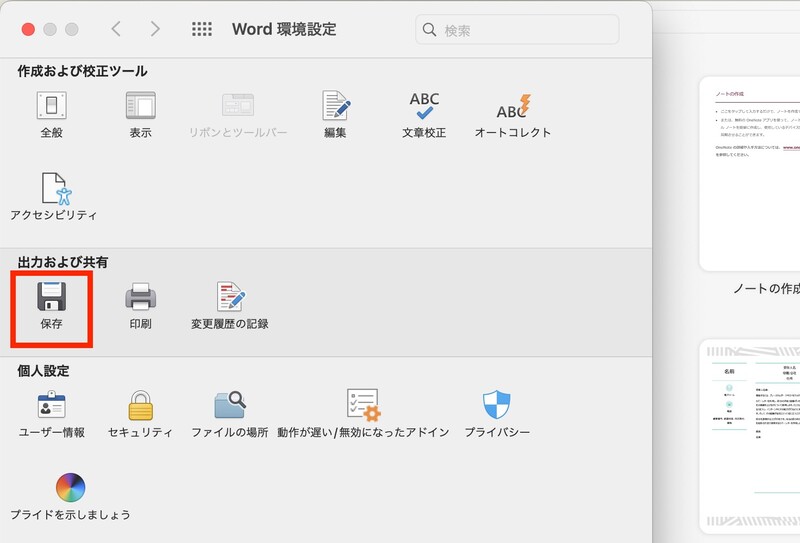Go forward with the right chevron

(155, 29)
